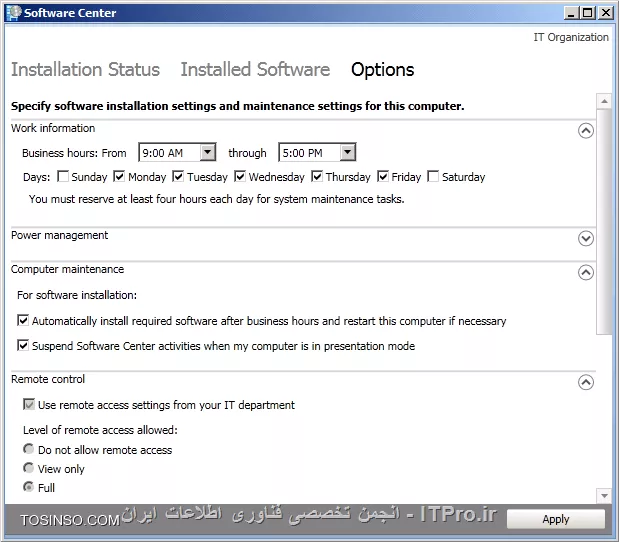
Task: Click the Apply button
Action: point(556,519)
